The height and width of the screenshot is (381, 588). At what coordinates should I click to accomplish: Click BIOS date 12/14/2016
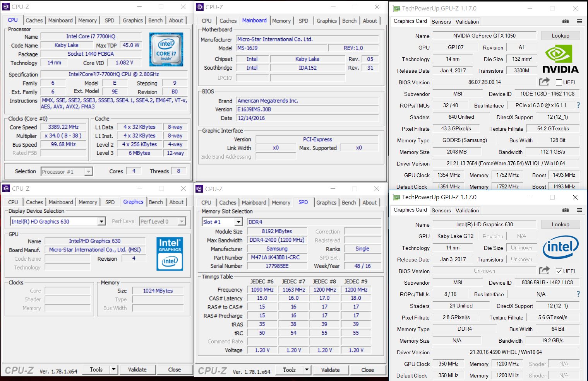pos(308,118)
